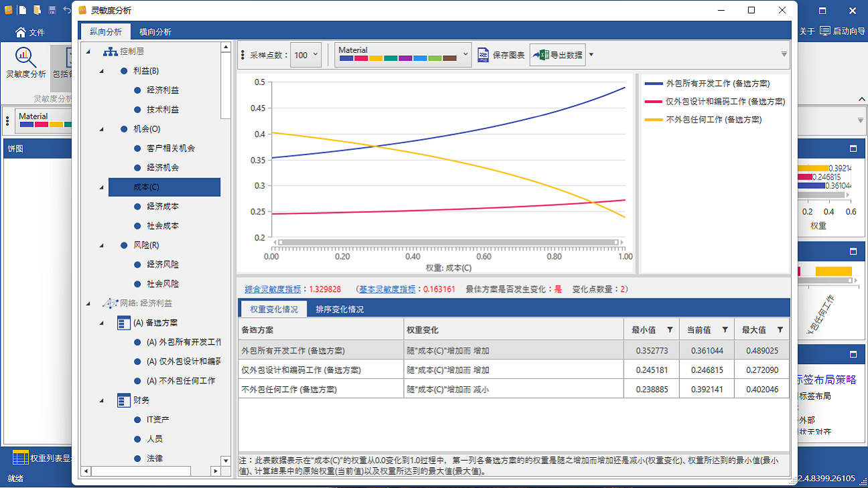Screen dimensions: 868x488
Task: Open a file using the folder icon
Action: point(37,11)
